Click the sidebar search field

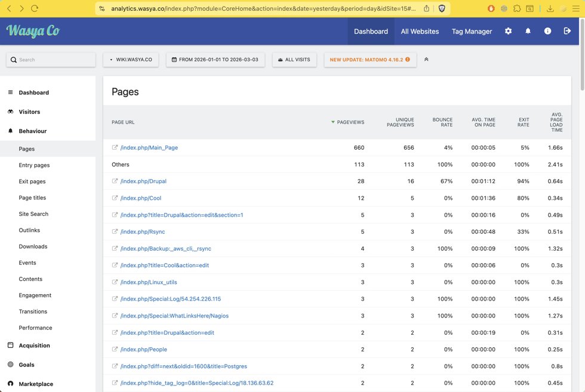click(x=51, y=60)
